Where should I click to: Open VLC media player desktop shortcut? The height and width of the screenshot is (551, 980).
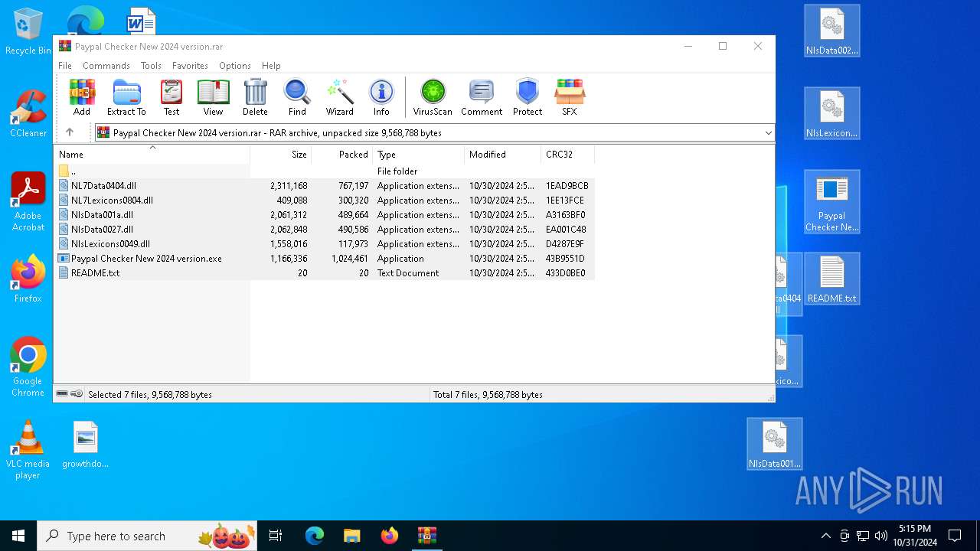point(28,450)
